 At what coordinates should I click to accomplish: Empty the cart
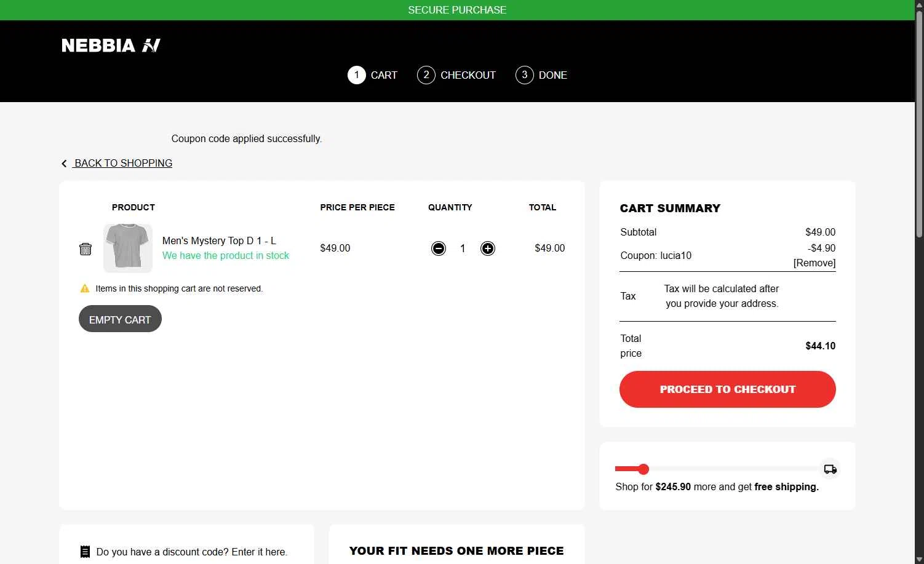tap(120, 319)
